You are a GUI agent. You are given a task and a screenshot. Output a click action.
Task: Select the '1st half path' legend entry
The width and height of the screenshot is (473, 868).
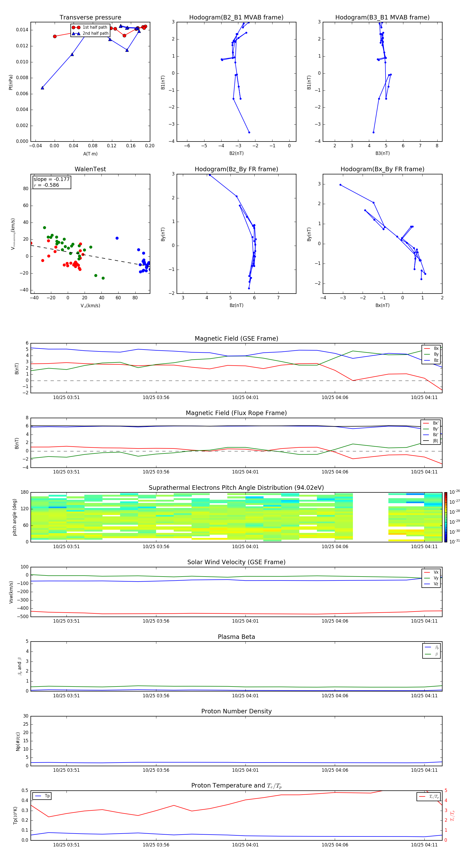click(x=90, y=27)
